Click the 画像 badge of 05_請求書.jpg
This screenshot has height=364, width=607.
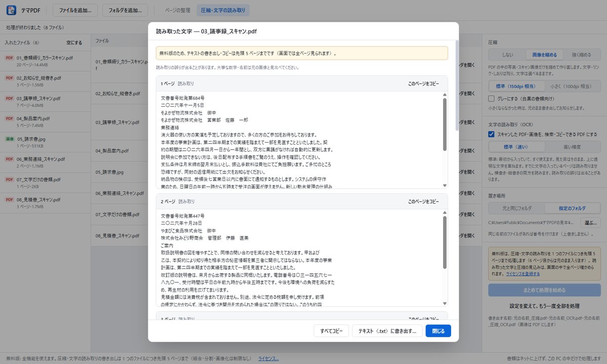[10, 139]
